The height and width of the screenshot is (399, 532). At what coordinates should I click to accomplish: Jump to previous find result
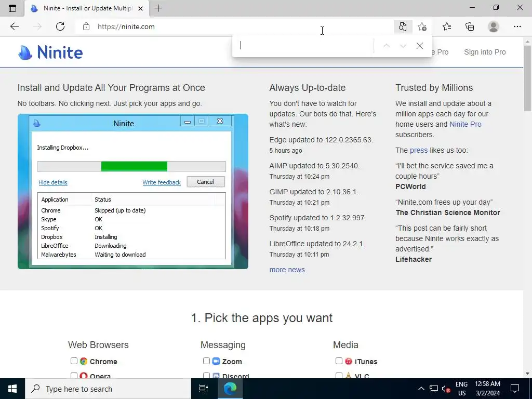pyautogui.click(x=387, y=46)
